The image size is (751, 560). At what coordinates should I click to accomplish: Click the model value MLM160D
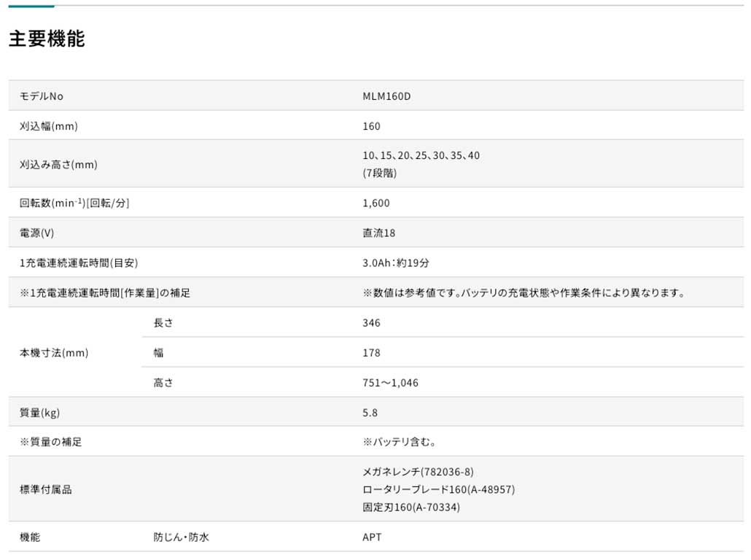pyautogui.click(x=386, y=96)
